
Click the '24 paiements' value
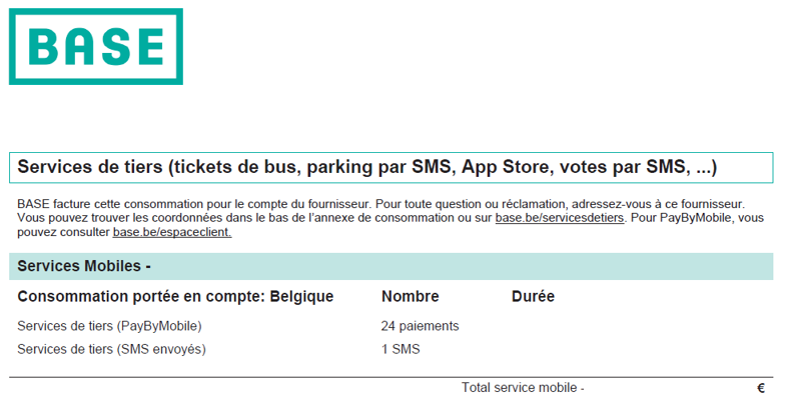[420, 326]
